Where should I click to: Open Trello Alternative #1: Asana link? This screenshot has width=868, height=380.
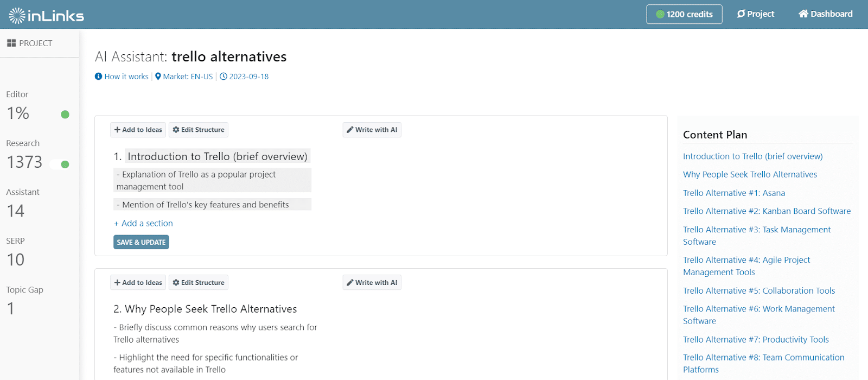click(x=734, y=193)
